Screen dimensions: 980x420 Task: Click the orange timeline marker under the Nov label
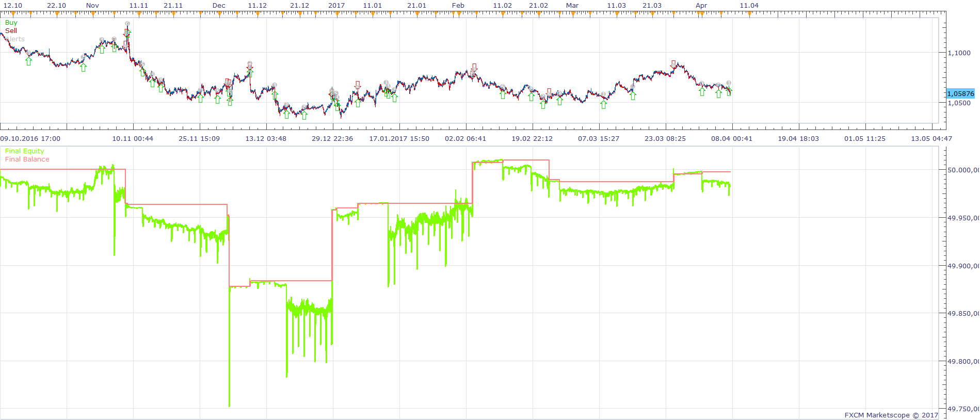tap(93, 14)
